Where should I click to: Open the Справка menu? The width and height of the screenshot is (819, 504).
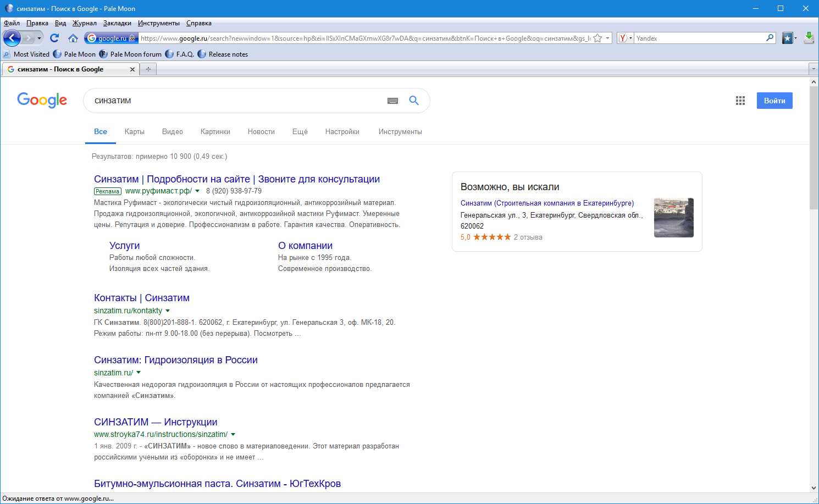[x=199, y=23]
